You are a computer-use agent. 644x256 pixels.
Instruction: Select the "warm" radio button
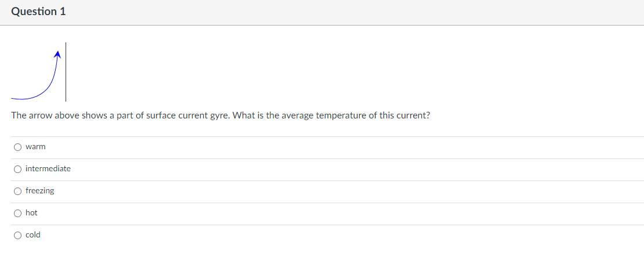17,147
